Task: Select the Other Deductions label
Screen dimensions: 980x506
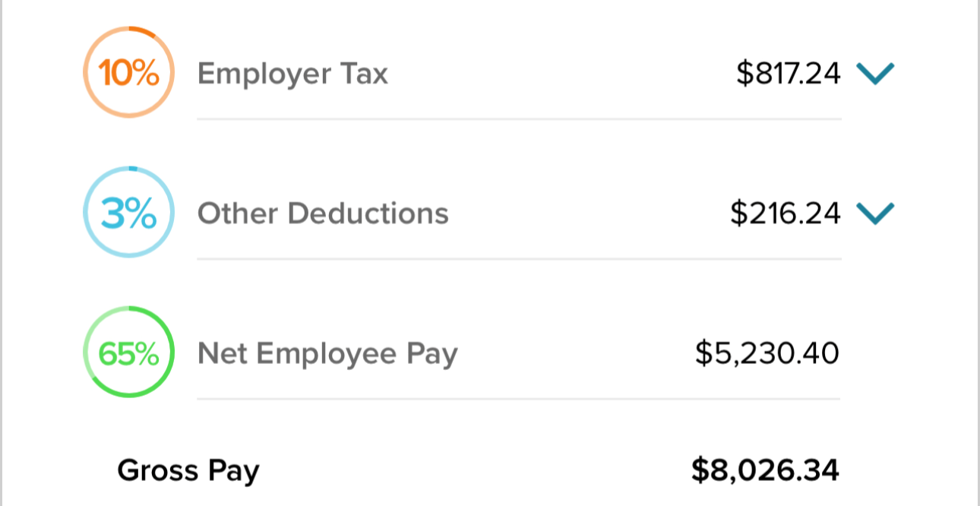Action: (x=323, y=213)
